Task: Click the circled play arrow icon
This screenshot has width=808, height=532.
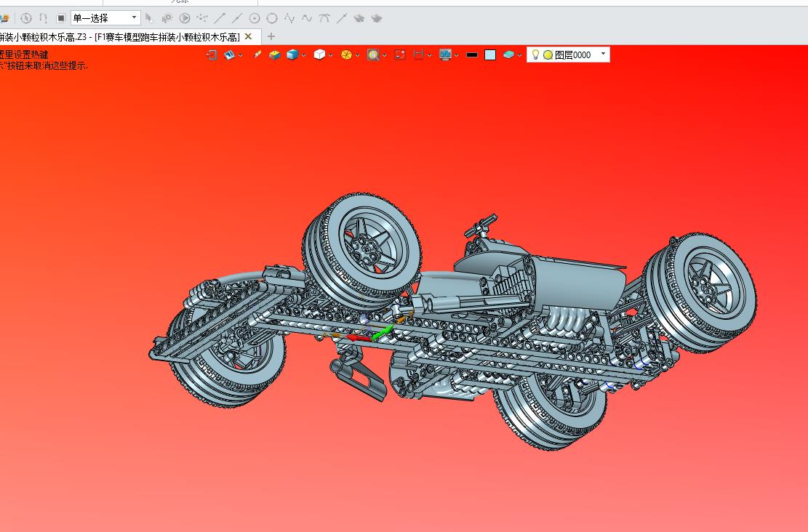Action: point(185,19)
